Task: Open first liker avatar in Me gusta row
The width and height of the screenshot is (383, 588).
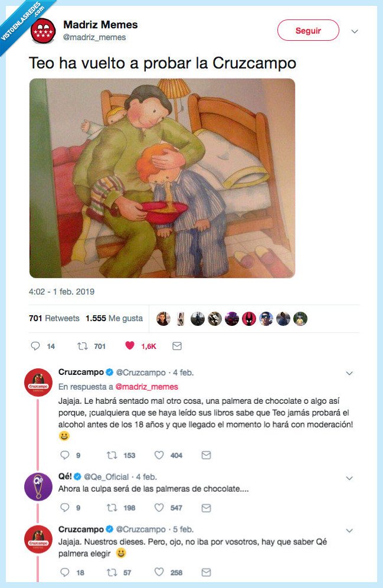Action: pos(163,319)
